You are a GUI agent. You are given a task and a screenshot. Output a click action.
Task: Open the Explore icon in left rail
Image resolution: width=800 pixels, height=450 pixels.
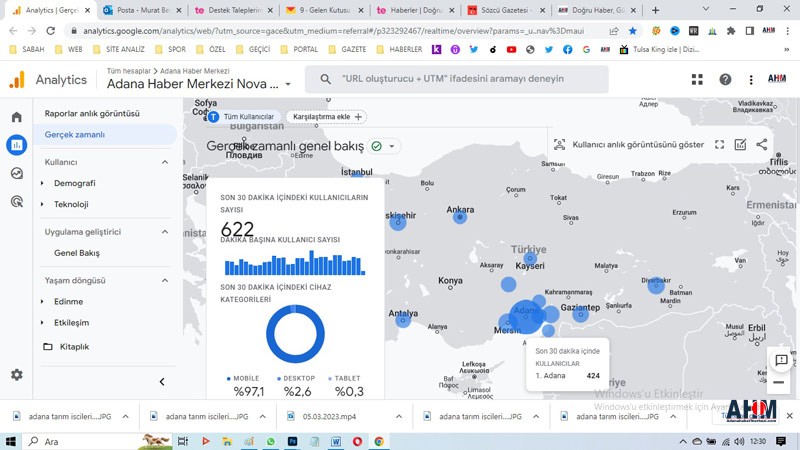pos(16,173)
